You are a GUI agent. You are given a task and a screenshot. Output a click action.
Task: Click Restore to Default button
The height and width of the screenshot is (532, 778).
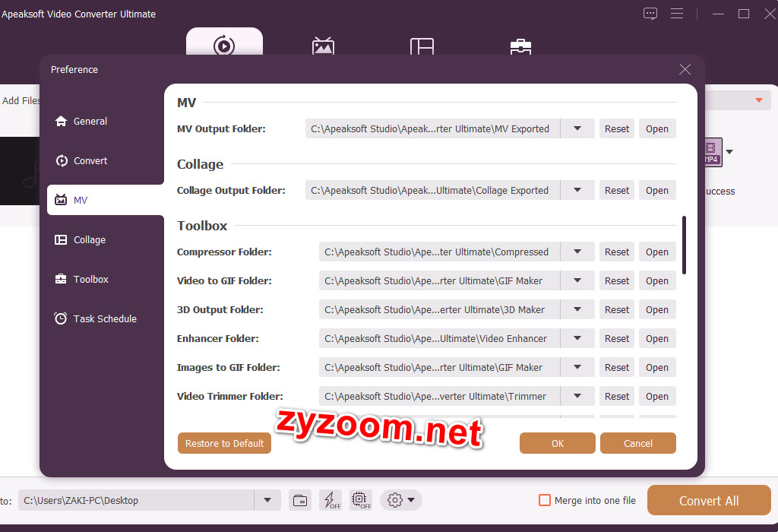pyautogui.click(x=224, y=443)
